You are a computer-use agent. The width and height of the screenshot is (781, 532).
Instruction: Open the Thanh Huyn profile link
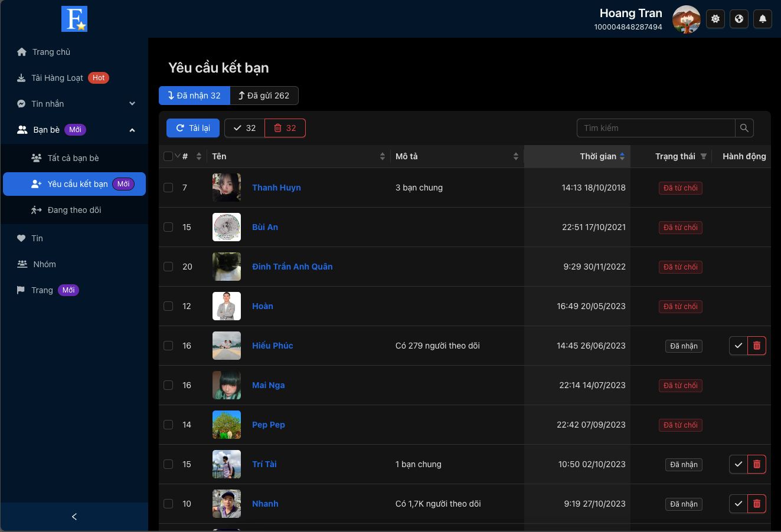pyautogui.click(x=276, y=188)
